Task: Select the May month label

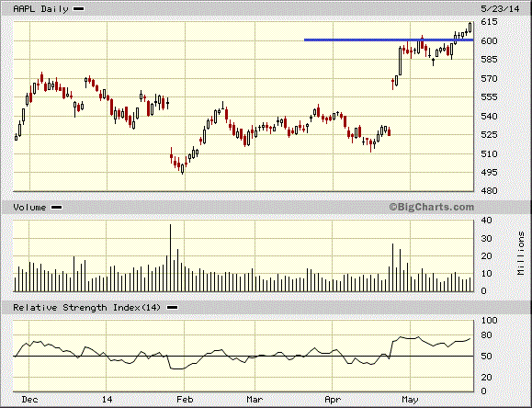Action: point(410,400)
